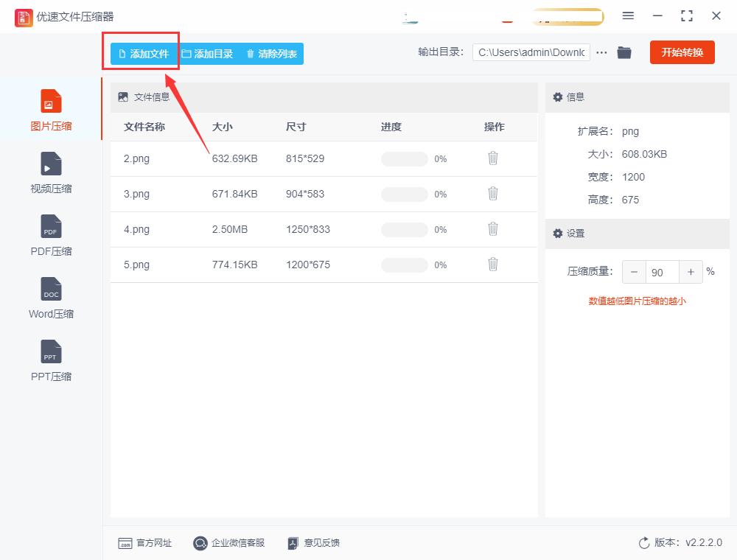Viewport: 737px width, 560px height.
Task: Click the refresh icon next to the version number
Action: click(643, 543)
